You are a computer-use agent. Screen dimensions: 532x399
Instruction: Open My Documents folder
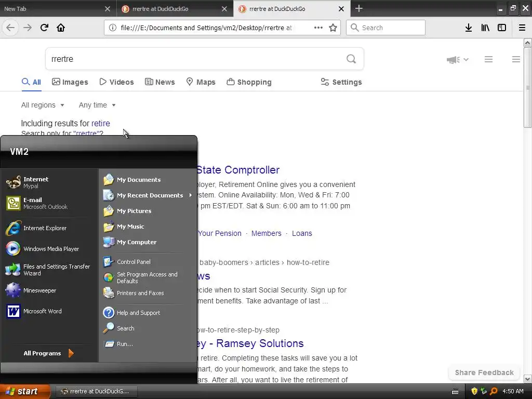(148, 180)
